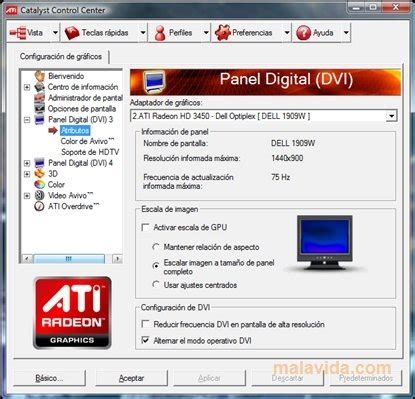This screenshot has height=399, width=415.
Task: Open the Teclas rápidas dropdown arrow
Action: [x=143, y=33]
